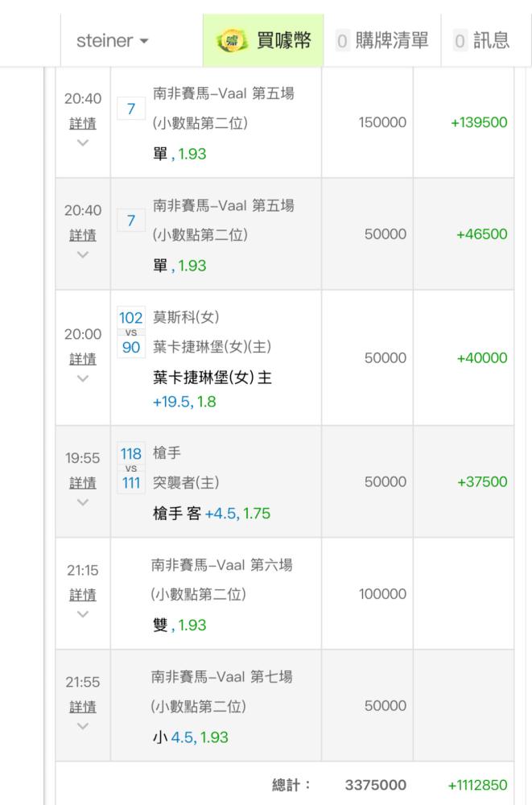Open 詳情 link for the 19:55 bet

tap(83, 483)
